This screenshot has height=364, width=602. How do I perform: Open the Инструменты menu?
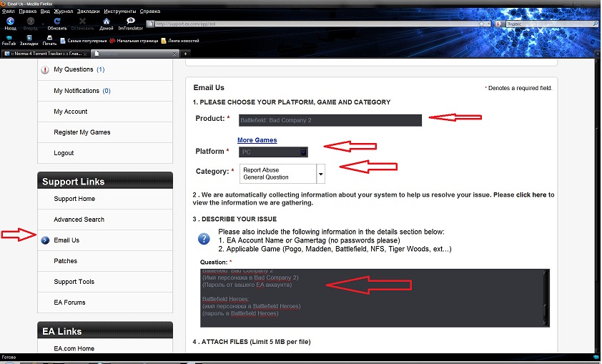(x=119, y=11)
